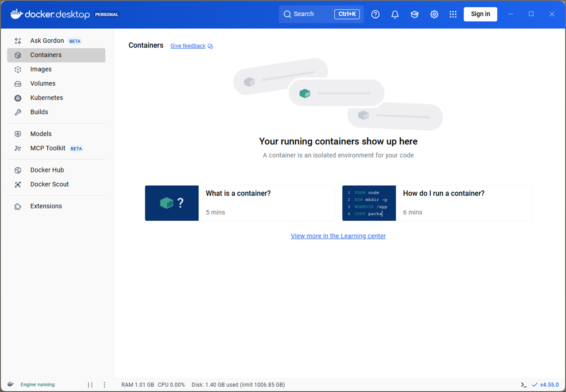Open the terminal icon in status bar
This screenshot has height=392, width=566.
(x=523, y=385)
